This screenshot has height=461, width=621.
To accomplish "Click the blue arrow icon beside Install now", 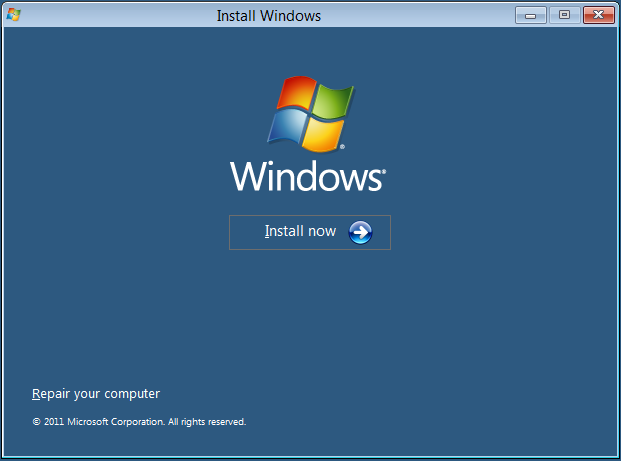I will [x=360, y=232].
